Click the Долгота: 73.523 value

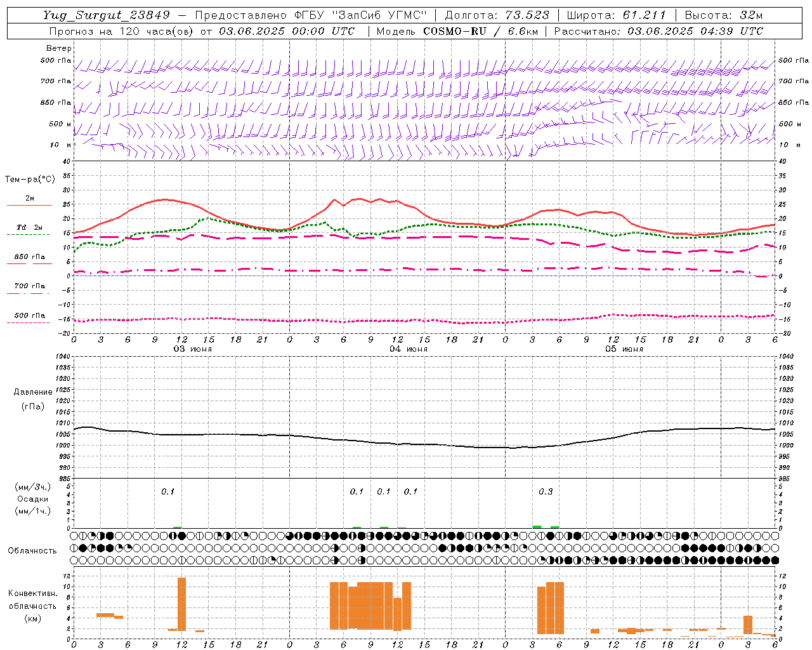[x=499, y=15]
